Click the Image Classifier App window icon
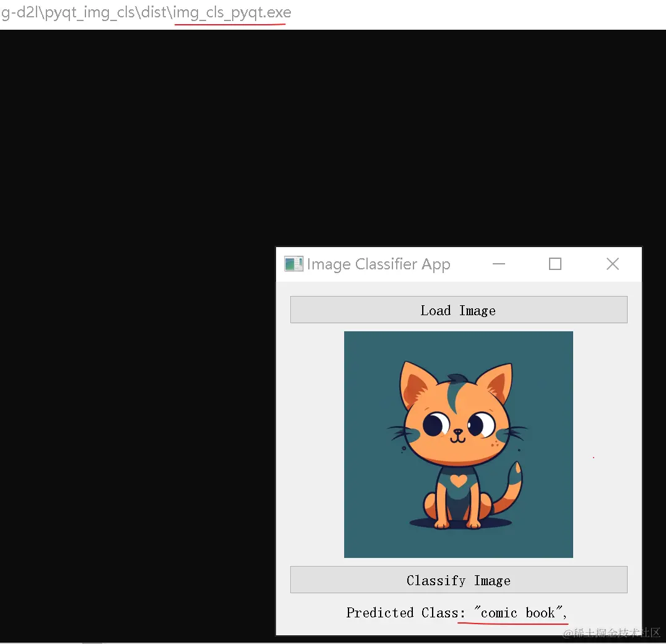Screen dimensions: 666x644 (293, 264)
